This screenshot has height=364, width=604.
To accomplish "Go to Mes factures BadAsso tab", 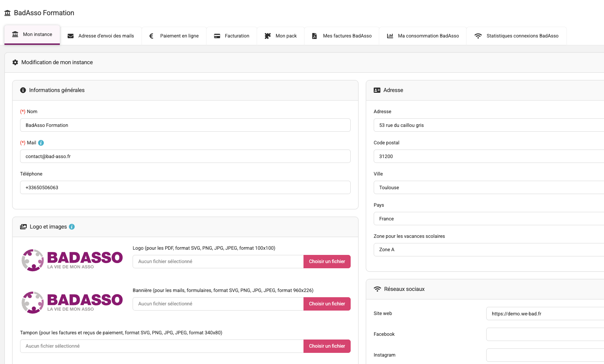I will pyautogui.click(x=341, y=36).
